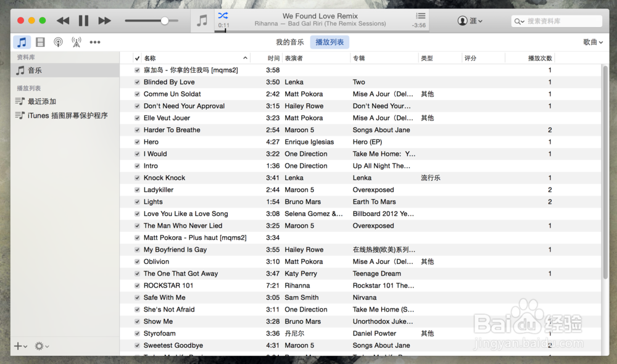The height and width of the screenshot is (364, 617).
Task: Click the search magnifier icon
Action: point(519,21)
